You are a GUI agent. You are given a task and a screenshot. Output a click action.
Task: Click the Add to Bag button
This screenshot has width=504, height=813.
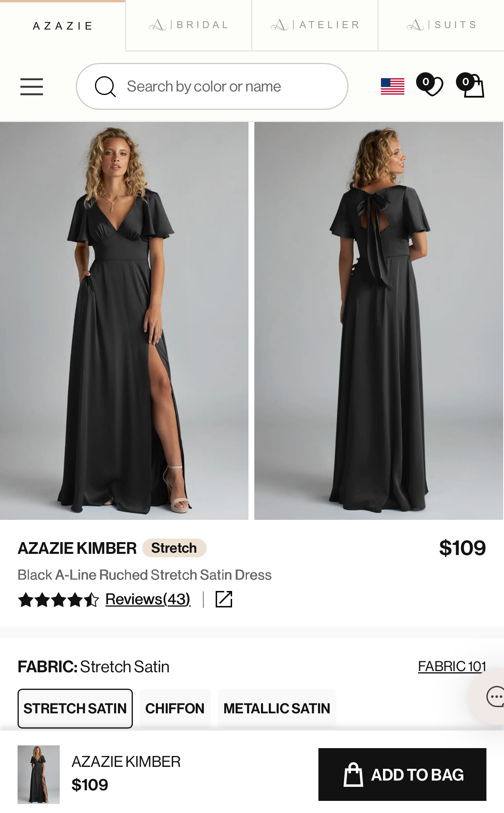402,774
